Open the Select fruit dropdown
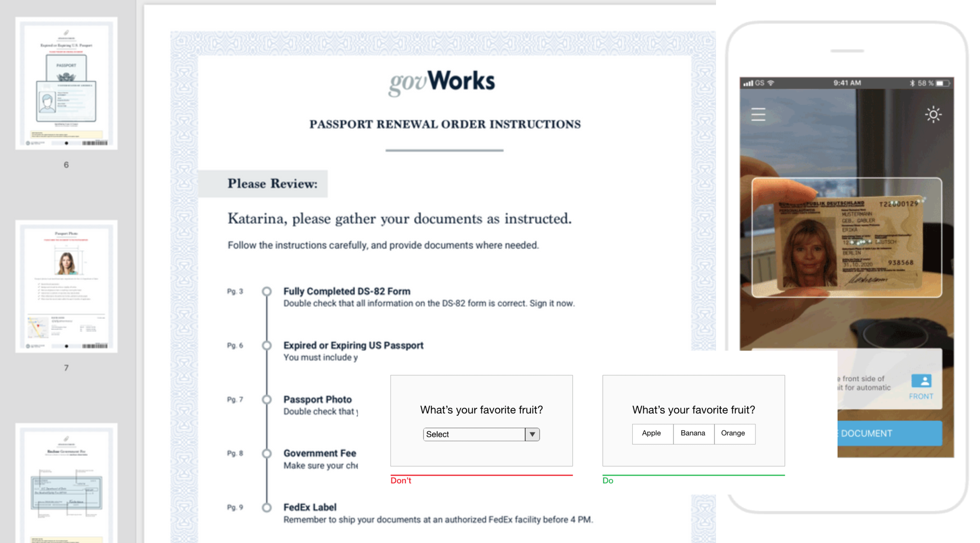Viewport: 980px width, 543px height. 474,434
